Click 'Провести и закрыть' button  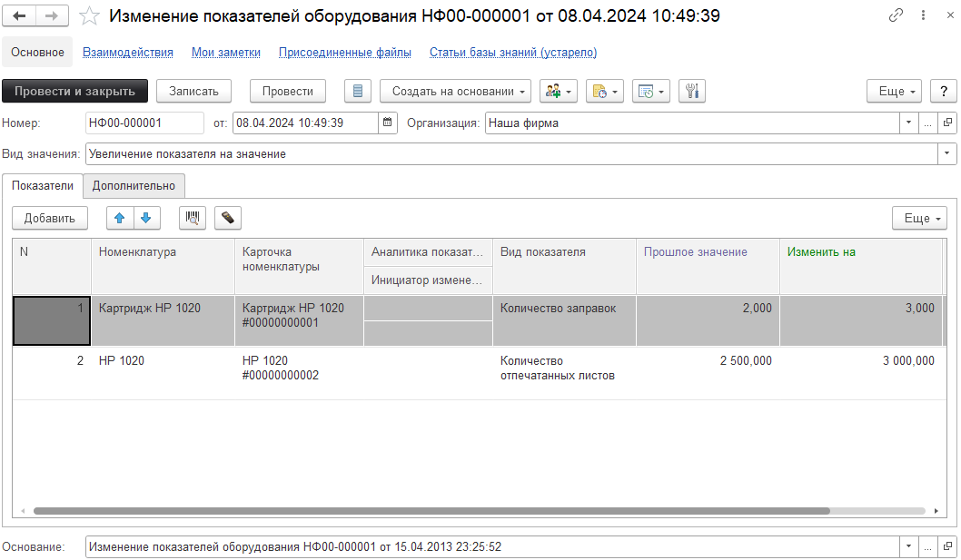[74, 91]
